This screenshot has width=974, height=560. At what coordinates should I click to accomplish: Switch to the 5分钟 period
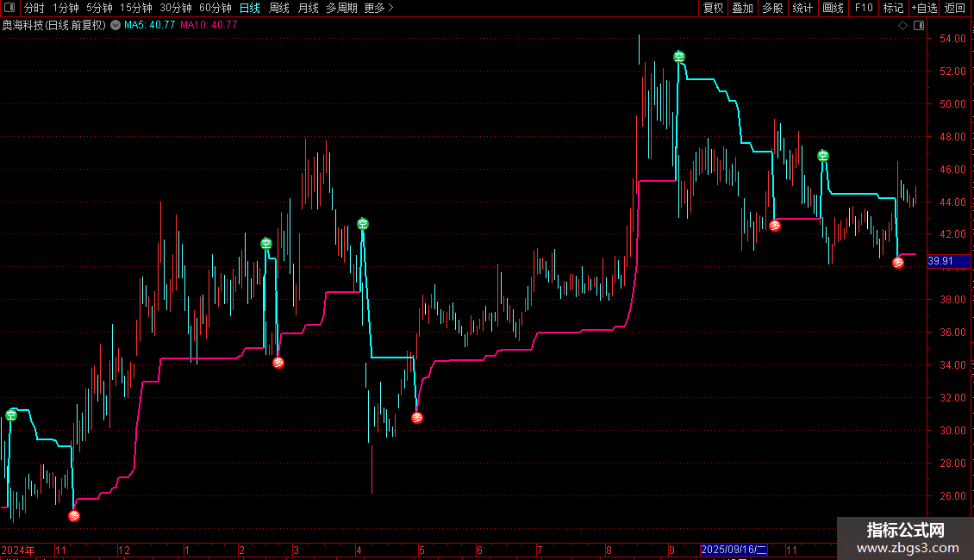coord(99,8)
